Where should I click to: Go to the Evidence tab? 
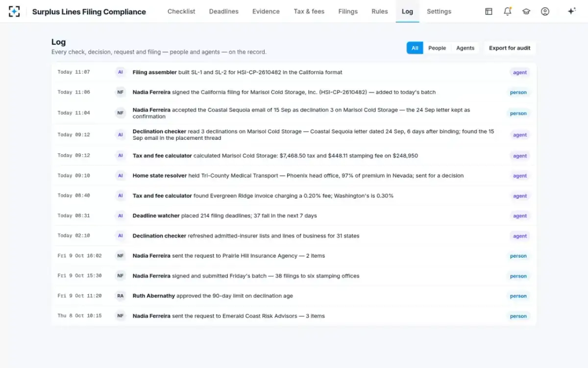point(266,11)
